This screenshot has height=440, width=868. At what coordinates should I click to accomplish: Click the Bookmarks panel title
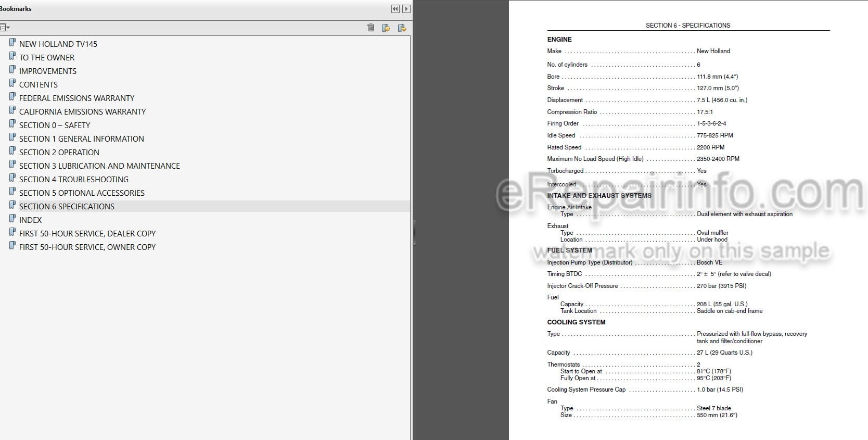(16, 9)
